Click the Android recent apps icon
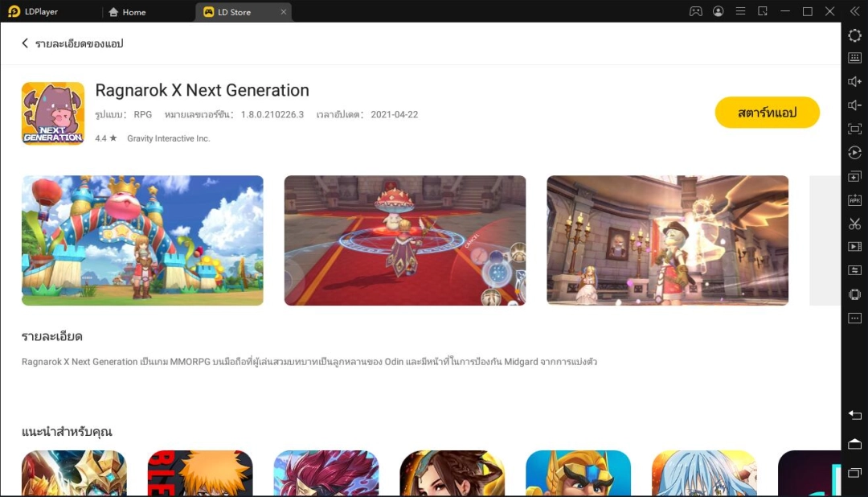Screen dimensions: 868x497 coord(854,473)
